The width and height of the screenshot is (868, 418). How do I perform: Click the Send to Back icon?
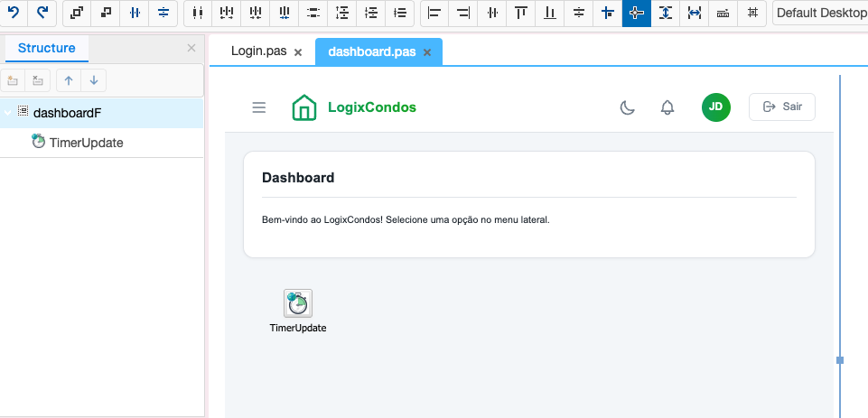(106, 13)
